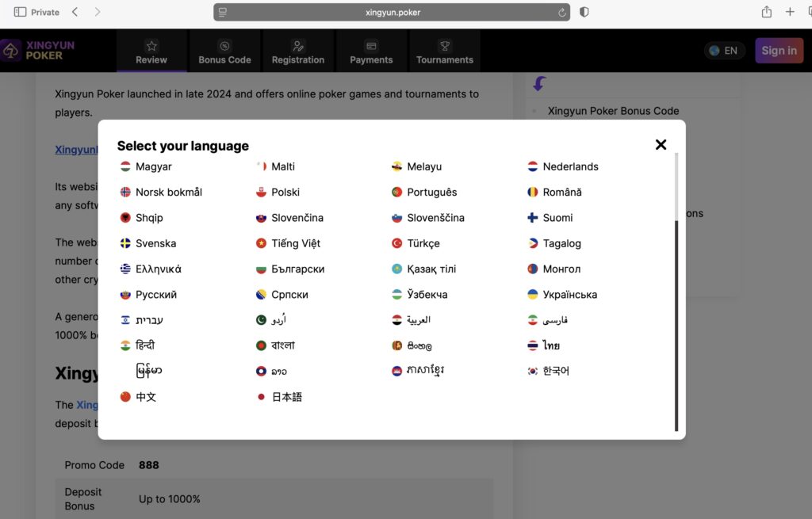The width and height of the screenshot is (812, 519).
Task: Select the 한국어 flag icon
Action: pyautogui.click(x=532, y=371)
